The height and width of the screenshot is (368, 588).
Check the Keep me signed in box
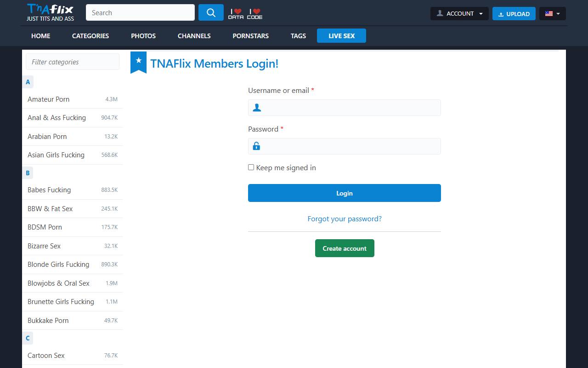251,167
